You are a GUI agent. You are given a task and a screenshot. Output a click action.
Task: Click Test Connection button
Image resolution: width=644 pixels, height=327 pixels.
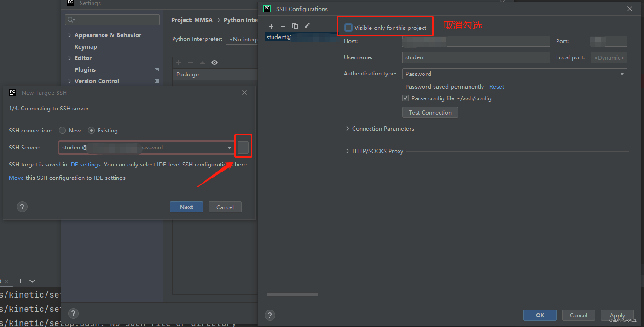[430, 113]
